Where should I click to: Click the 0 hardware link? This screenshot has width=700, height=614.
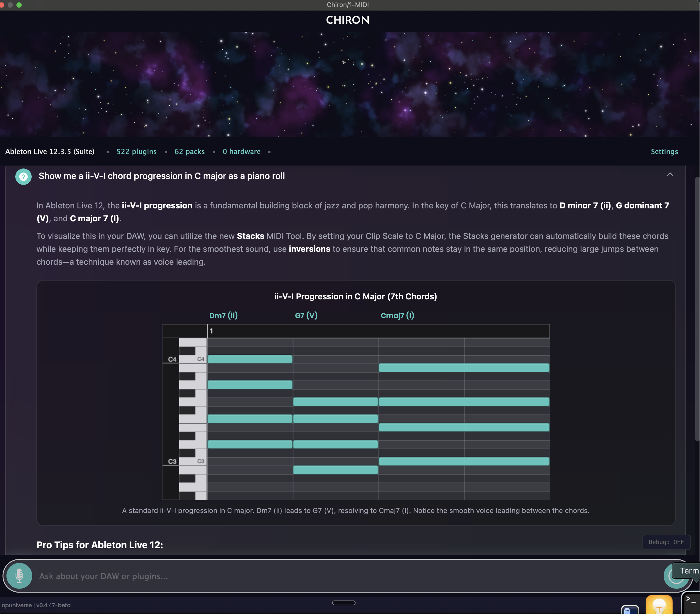click(x=241, y=151)
